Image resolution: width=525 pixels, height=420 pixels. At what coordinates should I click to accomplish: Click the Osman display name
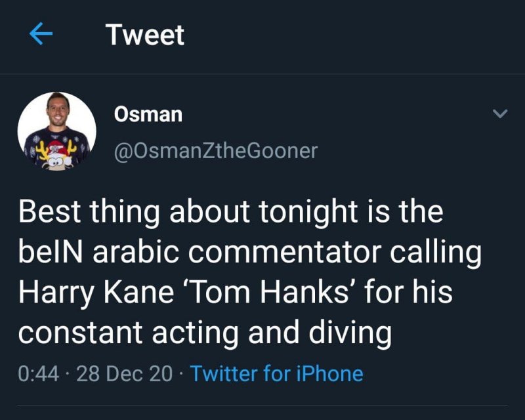tap(148, 114)
